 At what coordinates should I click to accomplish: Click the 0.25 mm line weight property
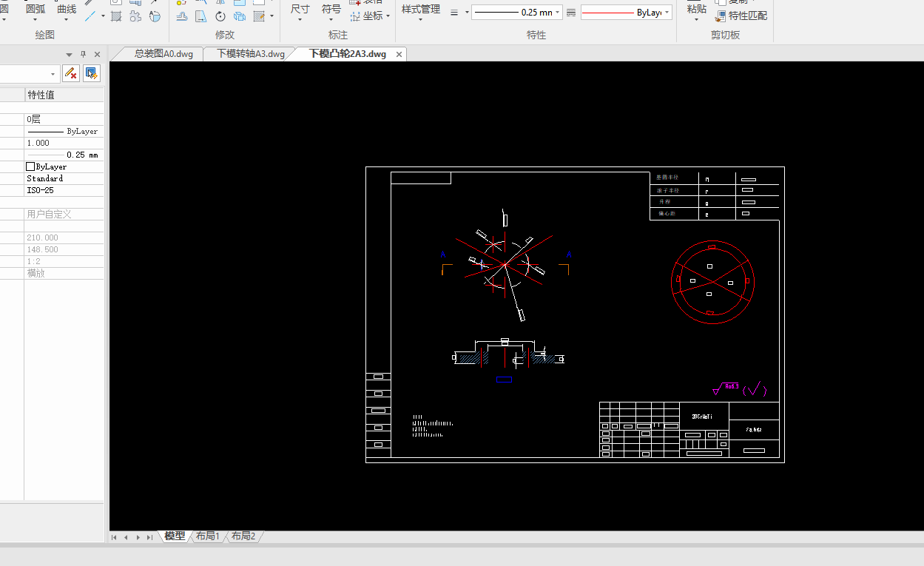click(x=64, y=155)
